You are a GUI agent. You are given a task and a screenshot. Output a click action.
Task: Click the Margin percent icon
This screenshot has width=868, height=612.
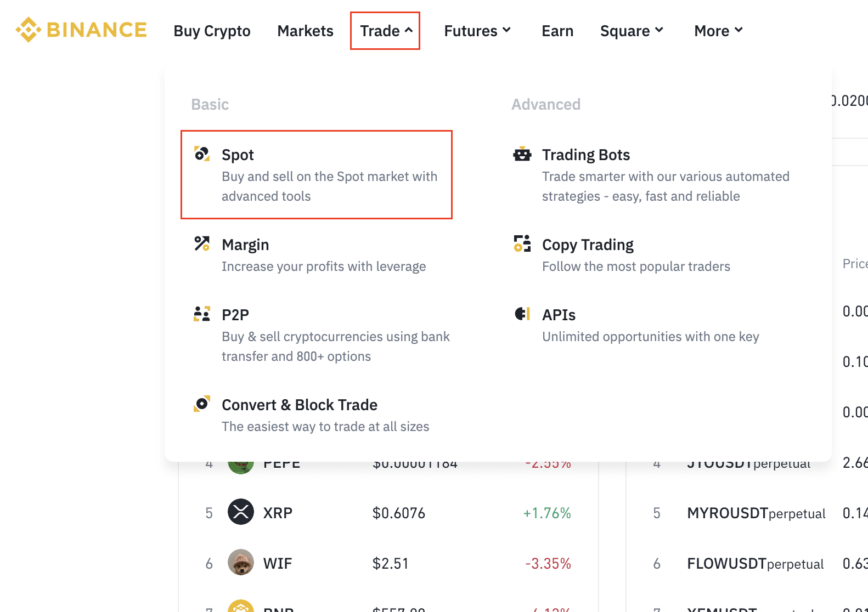pos(202,243)
